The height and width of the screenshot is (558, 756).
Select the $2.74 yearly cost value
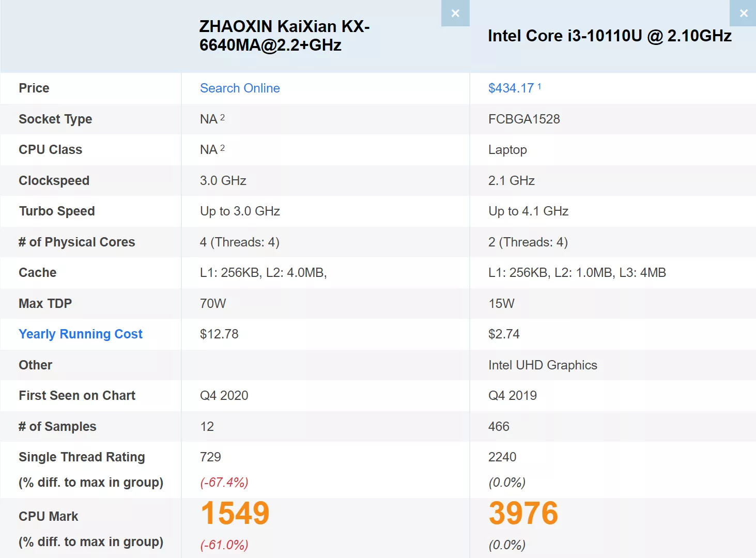point(504,334)
